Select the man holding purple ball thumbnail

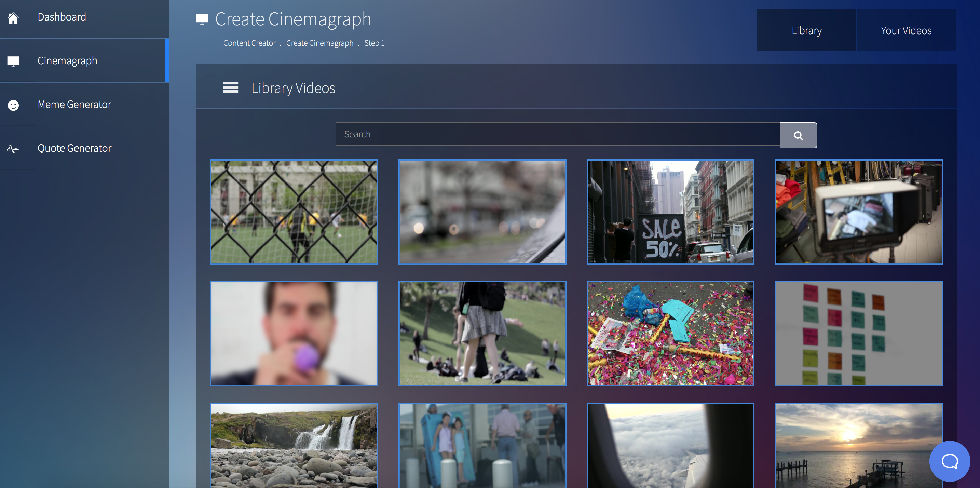294,333
